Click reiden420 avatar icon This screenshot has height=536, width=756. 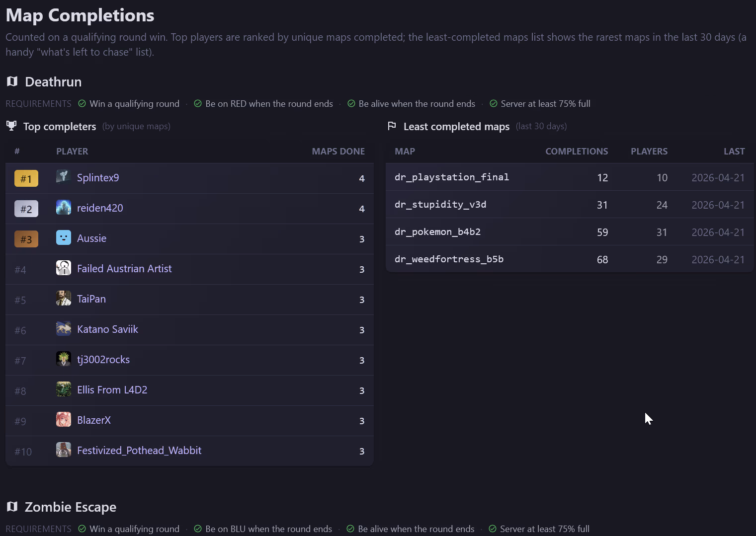64,207
